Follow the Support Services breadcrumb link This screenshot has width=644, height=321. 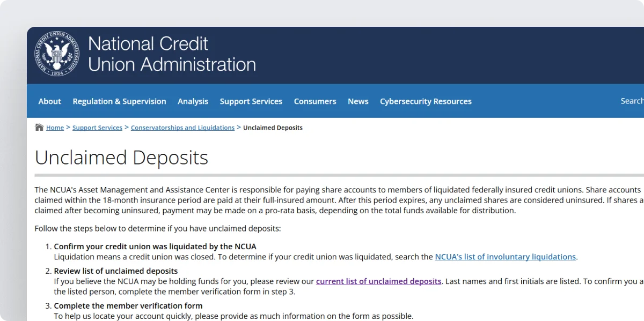coord(97,127)
